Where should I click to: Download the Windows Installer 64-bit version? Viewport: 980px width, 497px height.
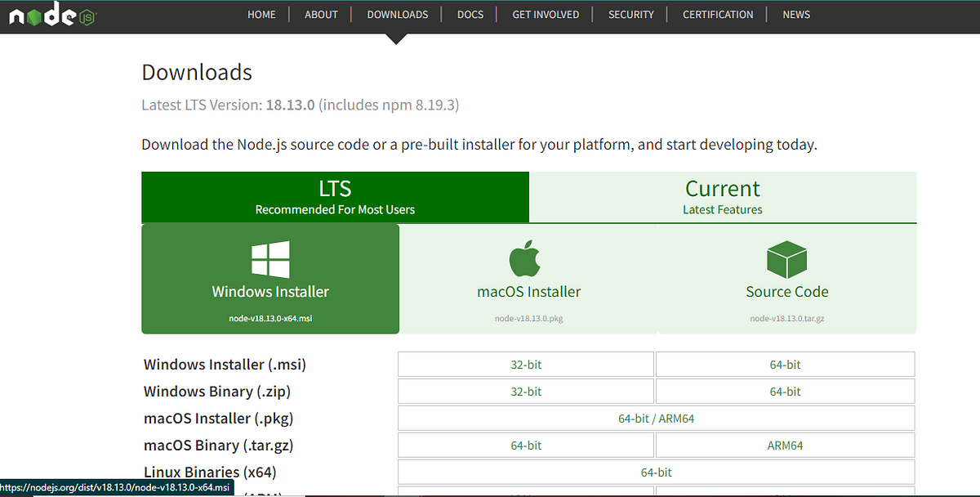(x=784, y=364)
